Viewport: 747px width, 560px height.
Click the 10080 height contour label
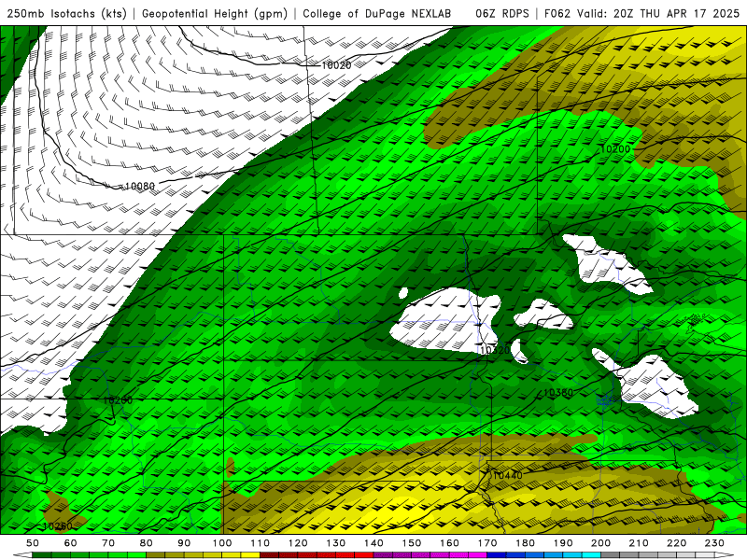pyautogui.click(x=139, y=186)
